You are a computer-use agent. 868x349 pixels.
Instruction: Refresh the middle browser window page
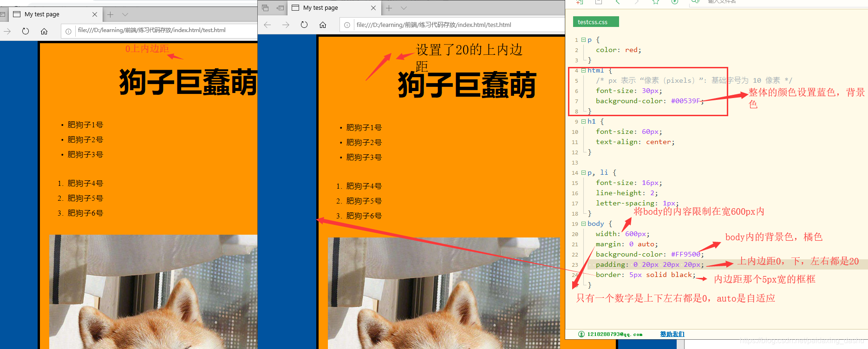pyautogui.click(x=304, y=25)
